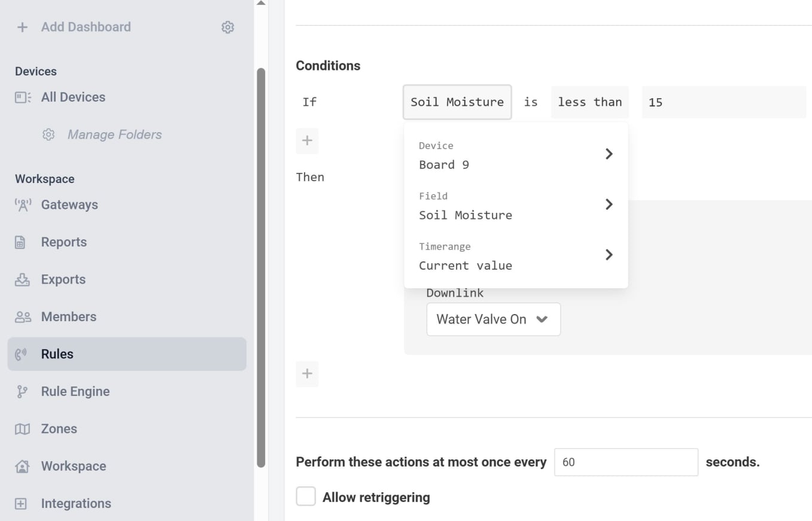
Task: Click the 60 seconds interval field
Action: 626,462
